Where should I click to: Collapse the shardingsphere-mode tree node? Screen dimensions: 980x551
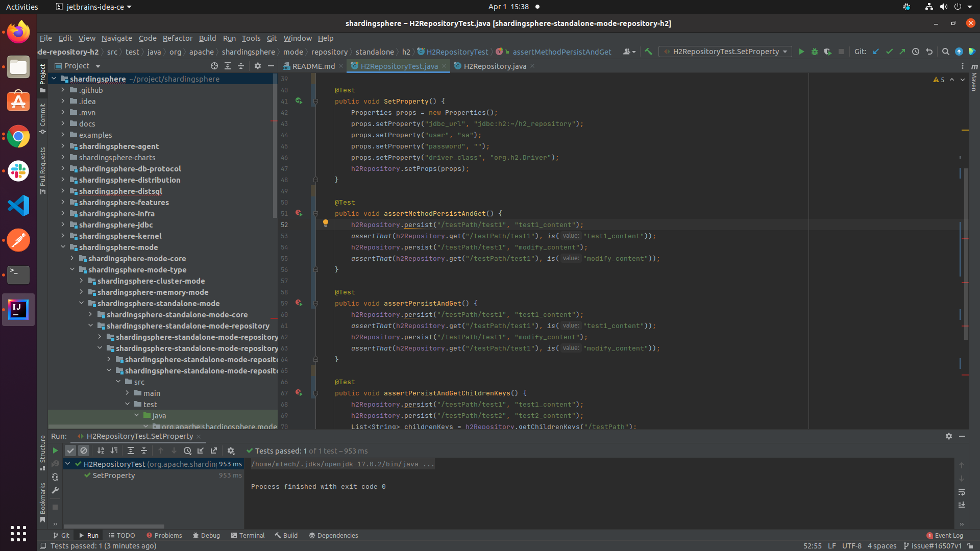point(63,247)
